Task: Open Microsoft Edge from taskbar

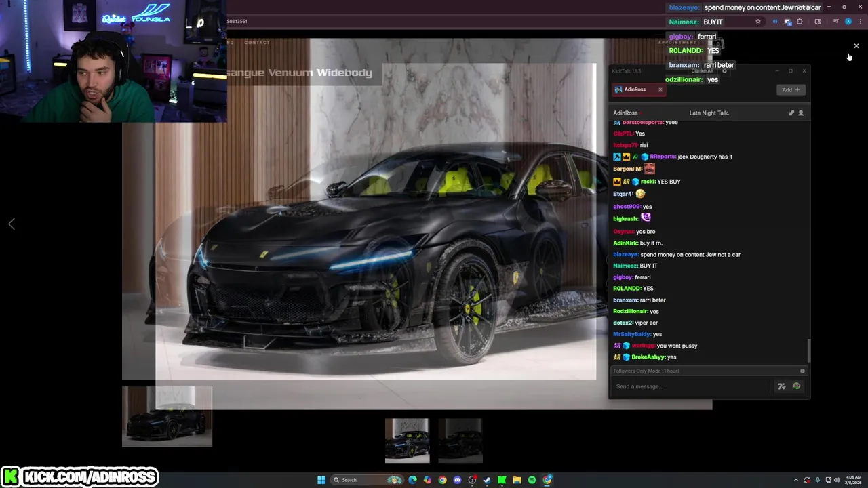Action: (412, 480)
